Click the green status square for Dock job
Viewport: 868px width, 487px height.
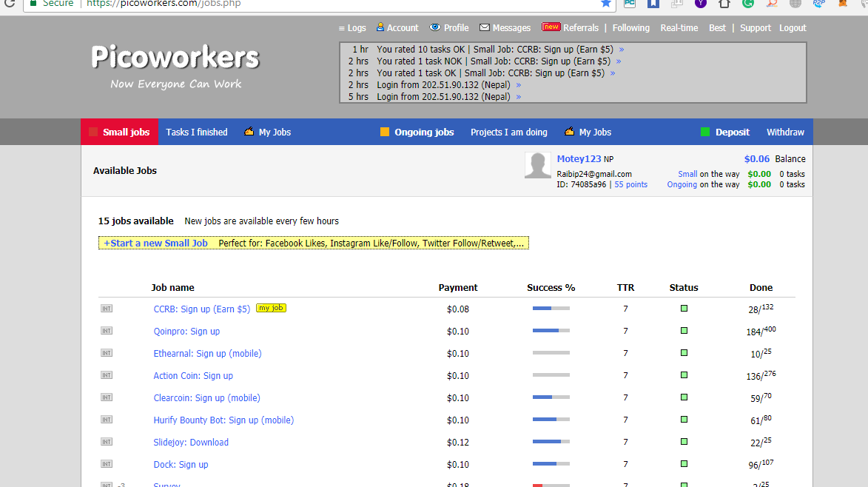(684, 464)
